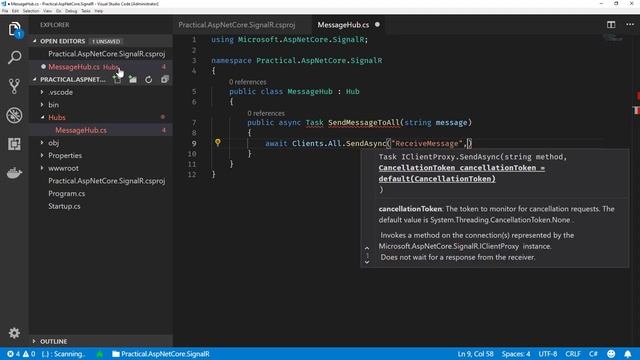Image resolution: width=640 pixels, height=360 pixels.
Task: Open the Debug menu
Action: pos(71,11)
